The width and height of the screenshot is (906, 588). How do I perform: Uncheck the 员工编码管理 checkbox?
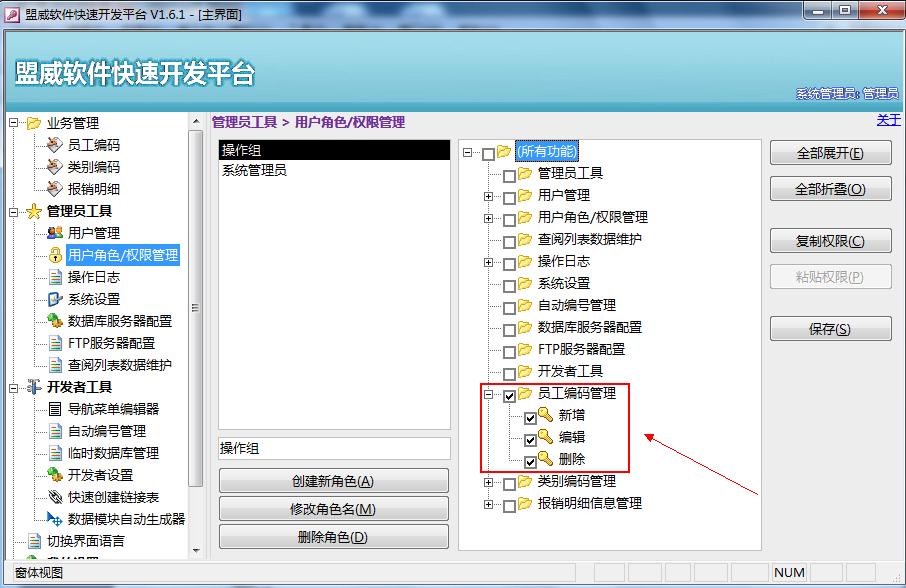(x=510, y=396)
